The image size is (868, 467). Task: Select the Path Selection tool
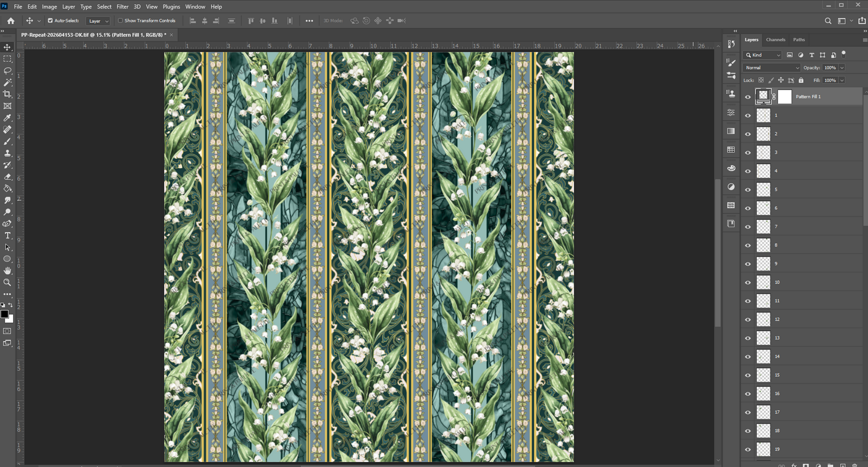7,247
